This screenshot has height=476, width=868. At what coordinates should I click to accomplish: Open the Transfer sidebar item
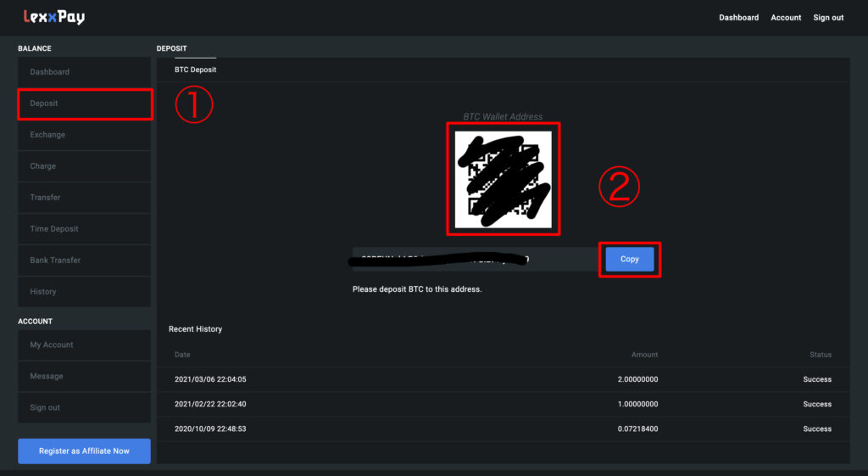tap(84, 197)
